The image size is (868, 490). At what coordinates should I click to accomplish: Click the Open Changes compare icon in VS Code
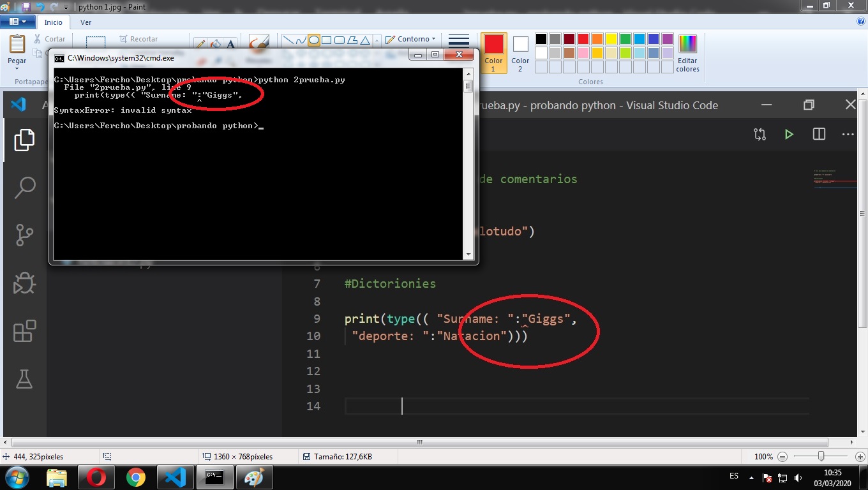[x=759, y=134]
